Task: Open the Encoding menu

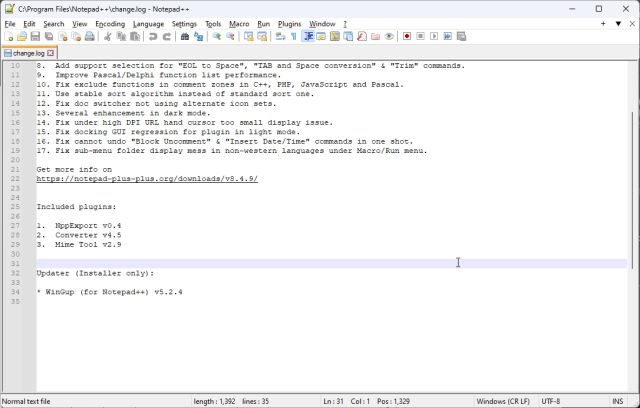Action: [x=110, y=24]
